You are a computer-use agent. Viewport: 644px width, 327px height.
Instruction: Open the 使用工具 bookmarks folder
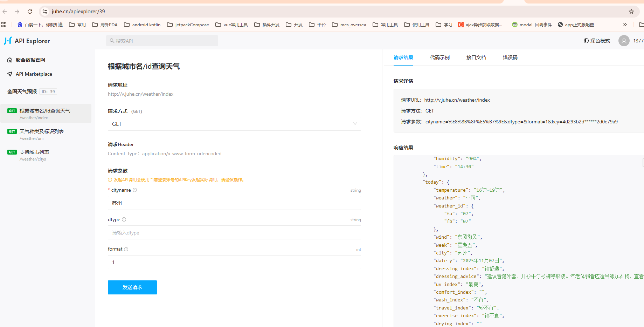(x=417, y=25)
